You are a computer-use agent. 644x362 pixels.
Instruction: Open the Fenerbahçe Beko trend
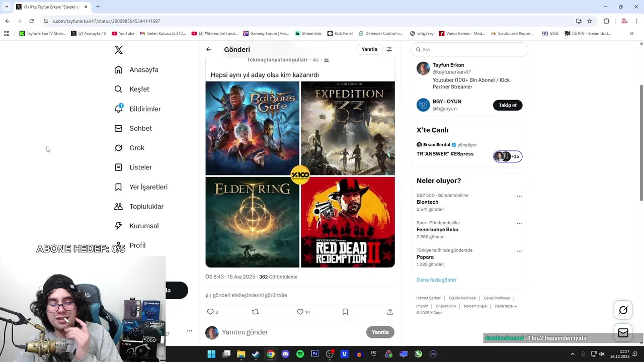pyautogui.click(x=437, y=230)
